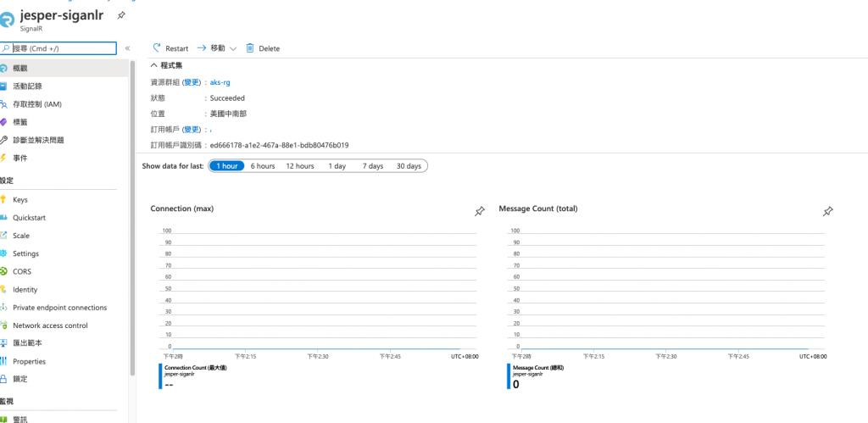This screenshot has width=868, height=423.
Task: Open the 移動 dropdown chevron
Action: coord(232,48)
